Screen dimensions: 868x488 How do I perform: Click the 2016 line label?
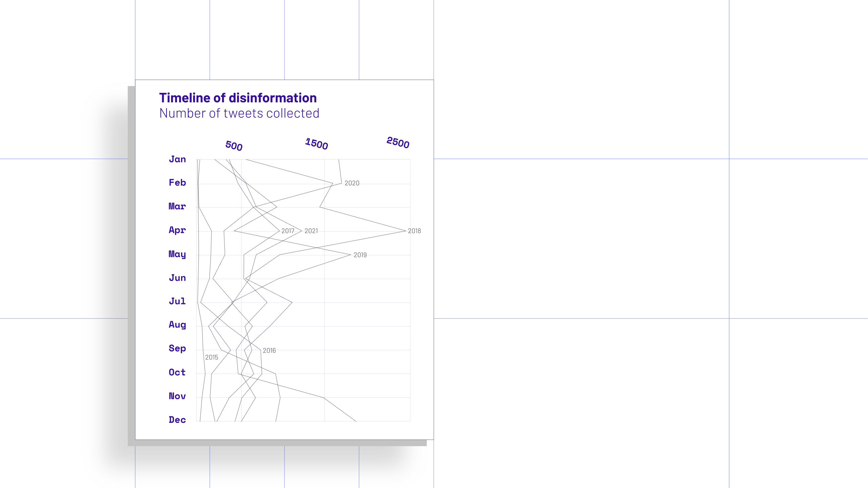pos(269,351)
